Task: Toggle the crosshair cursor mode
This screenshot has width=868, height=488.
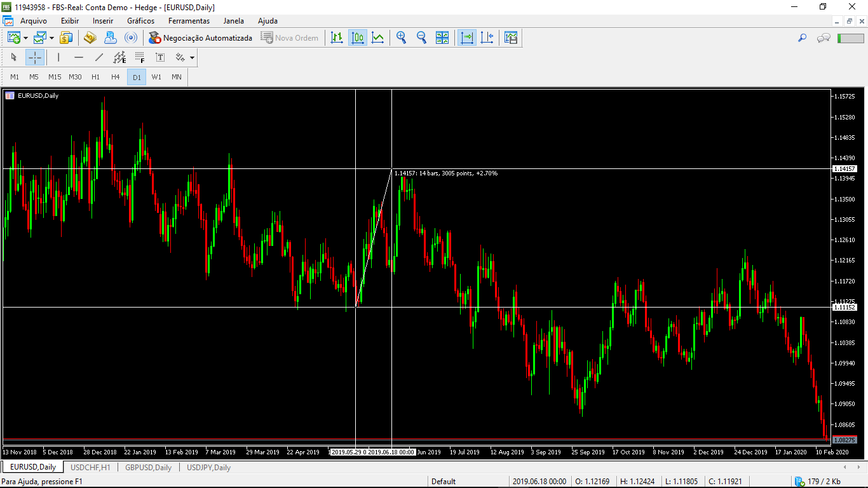Action: (35, 58)
